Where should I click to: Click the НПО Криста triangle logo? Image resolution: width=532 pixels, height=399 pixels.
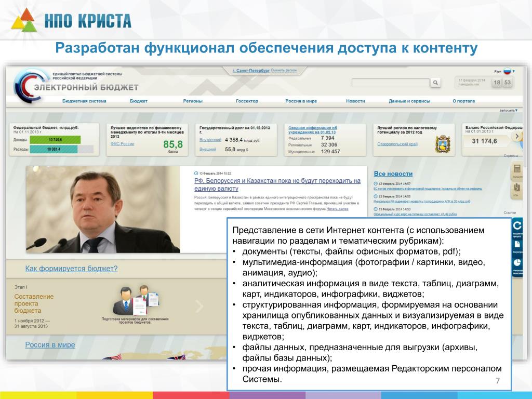(24, 20)
